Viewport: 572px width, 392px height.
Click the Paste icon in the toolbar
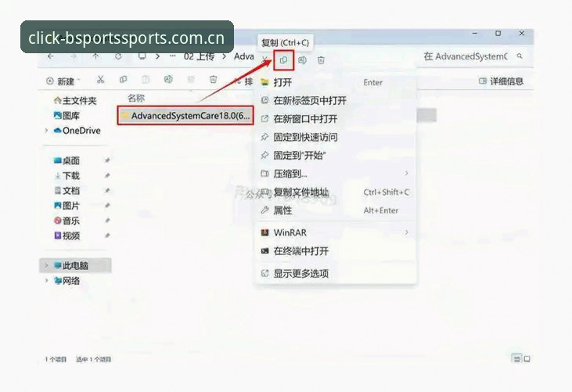point(146,80)
